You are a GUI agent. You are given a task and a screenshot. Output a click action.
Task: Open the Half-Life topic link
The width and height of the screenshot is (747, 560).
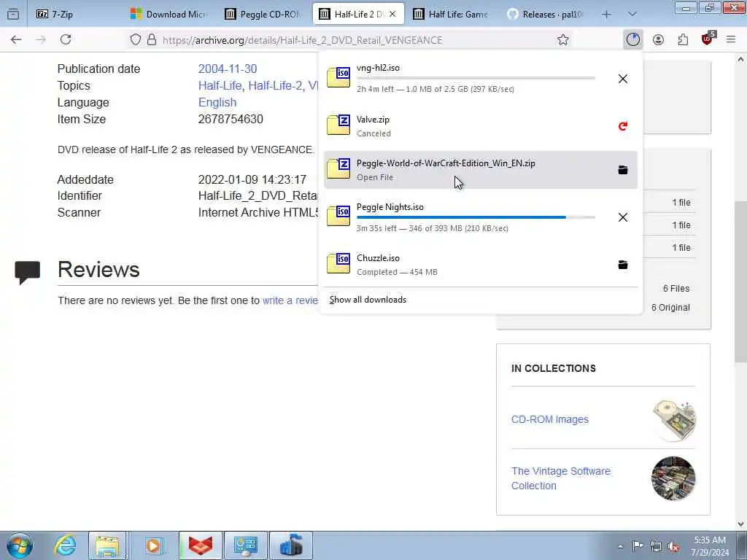pyautogui.click(x=220, y=86)
